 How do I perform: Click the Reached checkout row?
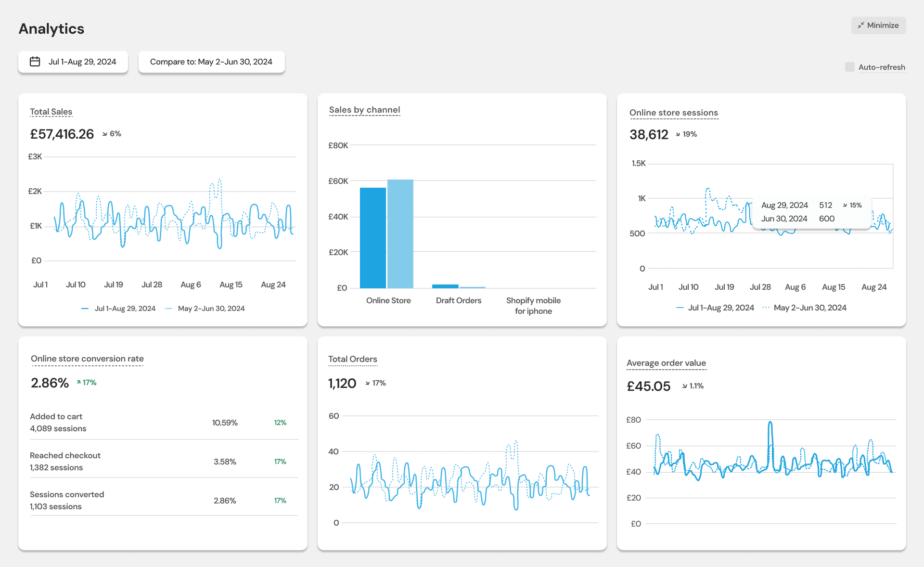click(164, 461)
